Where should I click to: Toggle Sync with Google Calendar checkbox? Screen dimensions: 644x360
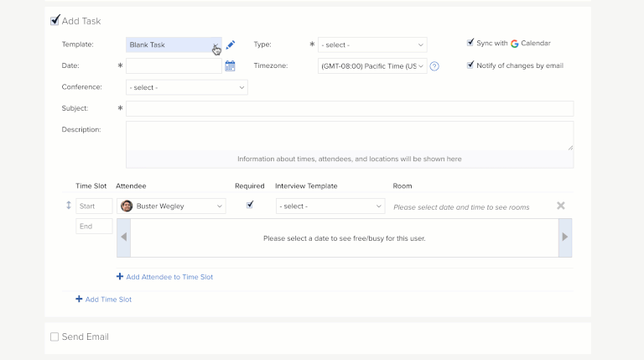coord(470,43)
